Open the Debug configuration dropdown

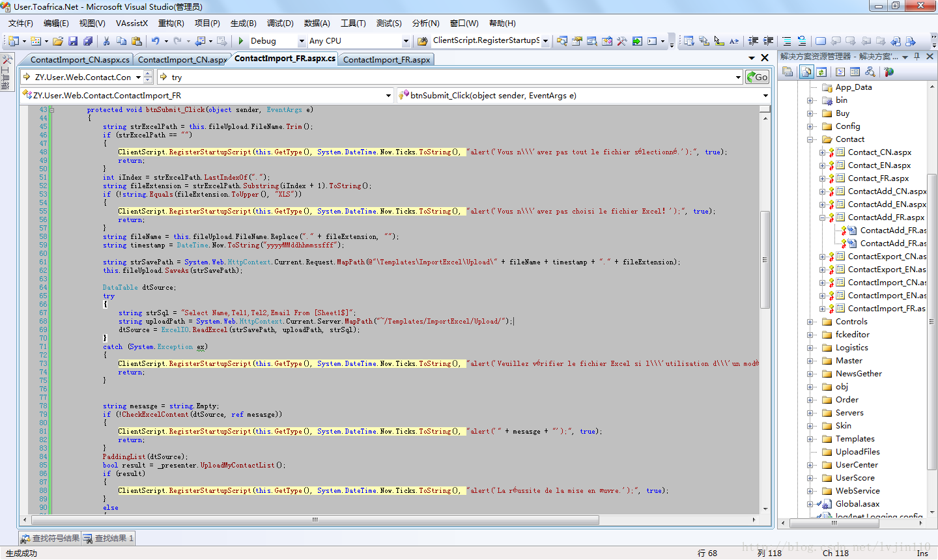pos(302,41)
